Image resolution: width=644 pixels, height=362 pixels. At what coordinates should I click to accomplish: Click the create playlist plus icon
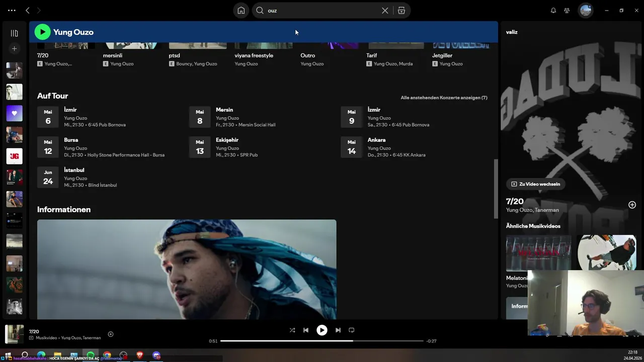(x=14, y=49)
